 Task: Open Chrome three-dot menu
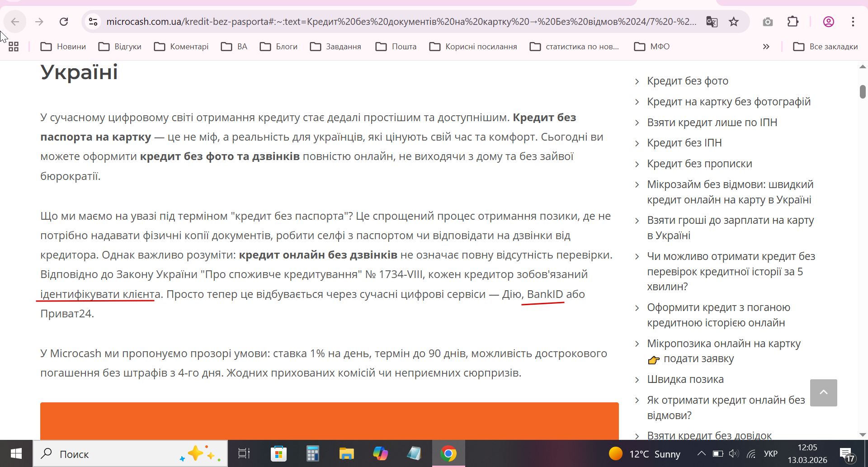click(853, 22)
